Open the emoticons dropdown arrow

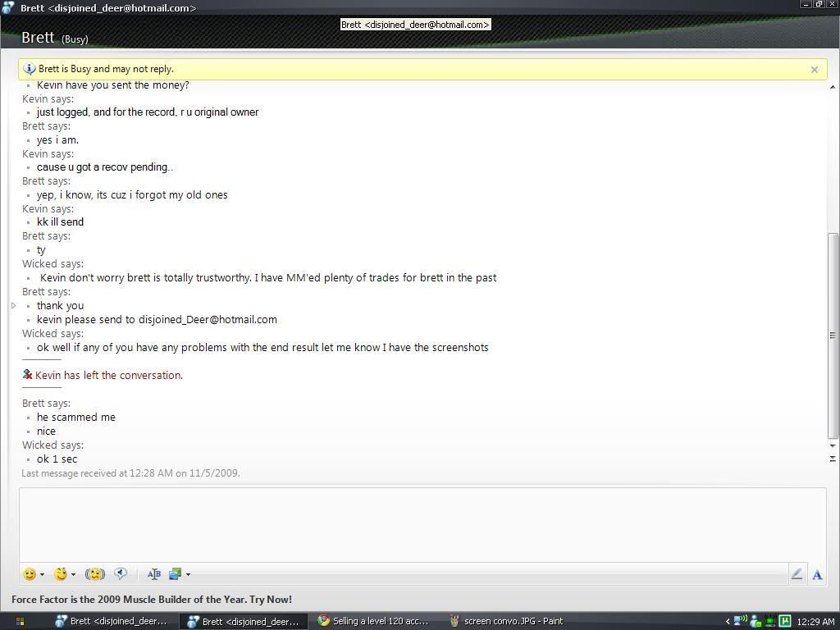(x=43, y=575)
